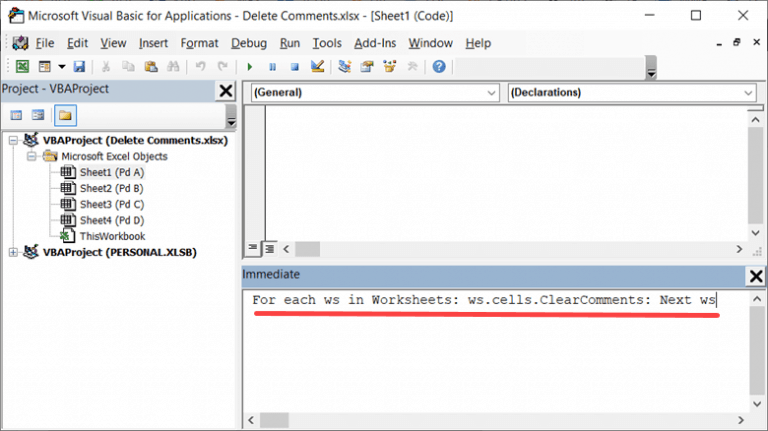
Task: Minimize the inner code window
Action: [x=719, y=43]
